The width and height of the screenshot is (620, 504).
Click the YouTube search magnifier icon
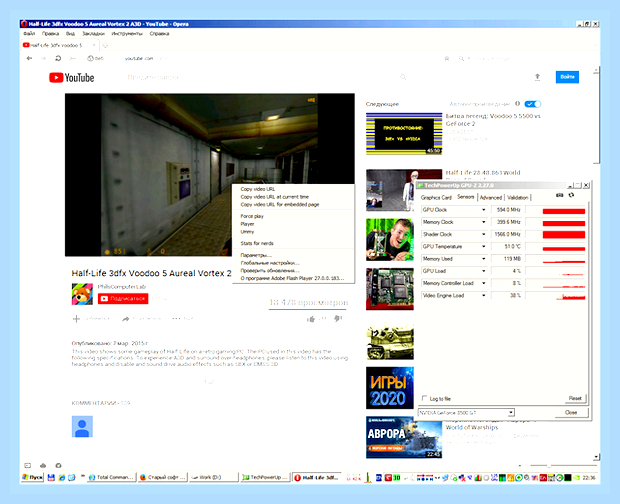(x=403, y=77)
